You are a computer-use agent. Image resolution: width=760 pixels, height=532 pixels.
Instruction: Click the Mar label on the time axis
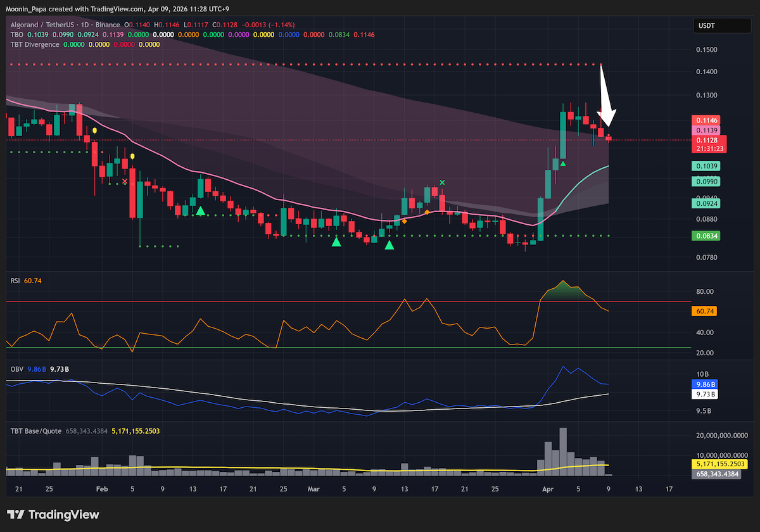pyautogui.click(x=314, y=490)
